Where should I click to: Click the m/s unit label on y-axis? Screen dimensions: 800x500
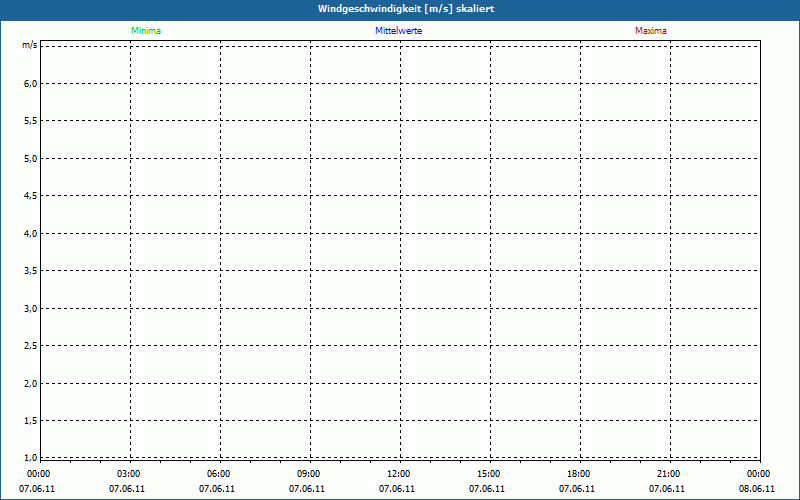click(30, 45)
